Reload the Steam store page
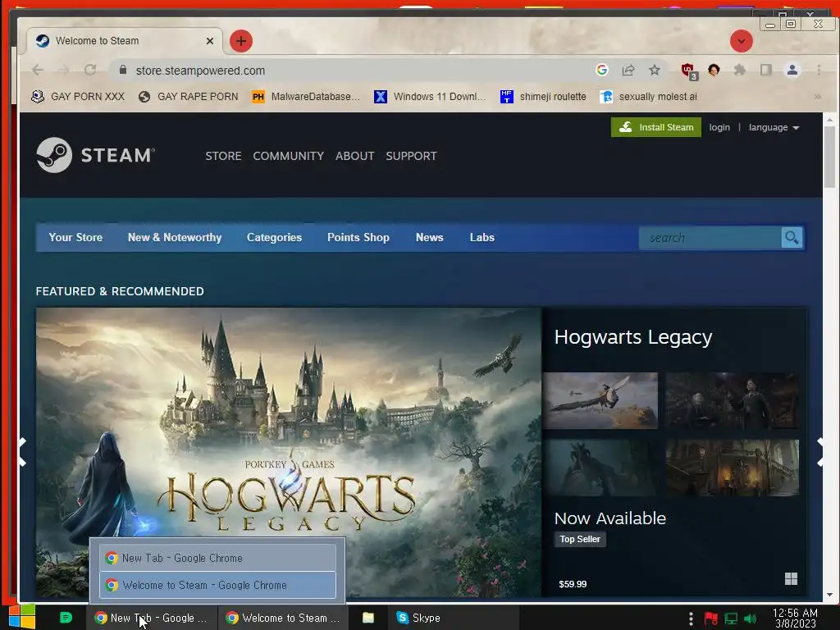 [x=90, y=70]
